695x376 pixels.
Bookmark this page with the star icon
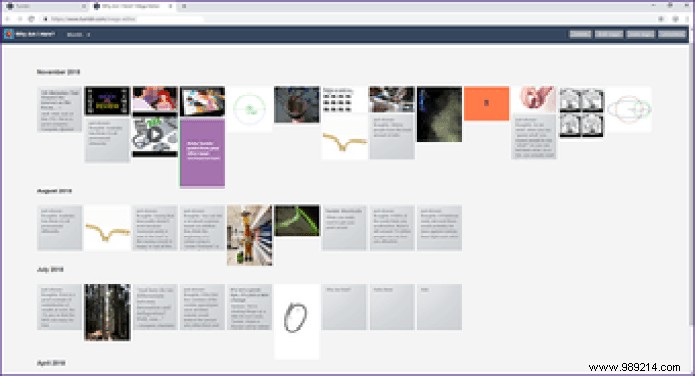coord(661,19)
